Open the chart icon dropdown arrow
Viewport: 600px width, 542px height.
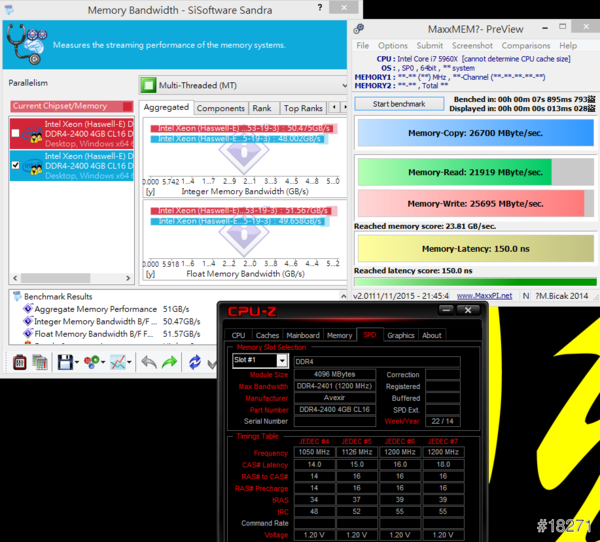coord(129,362)
